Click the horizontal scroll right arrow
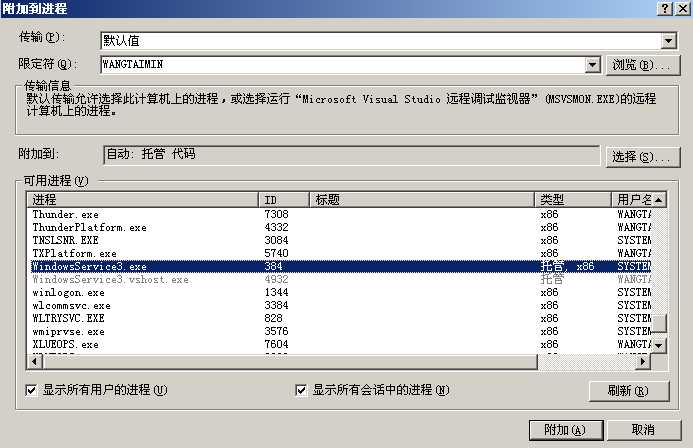The image size is (693, 448). [x=643, y=361]
